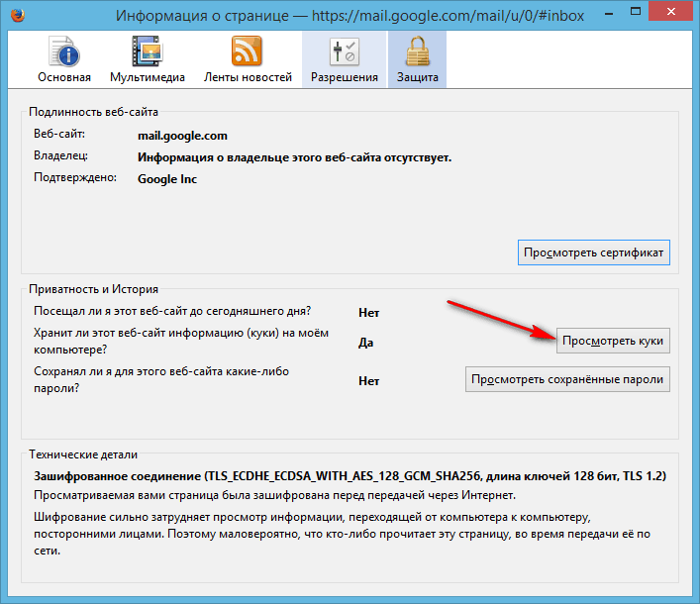Click 'Просматриваемая вами страница была зашифрована' sentence

click(274, 495)
